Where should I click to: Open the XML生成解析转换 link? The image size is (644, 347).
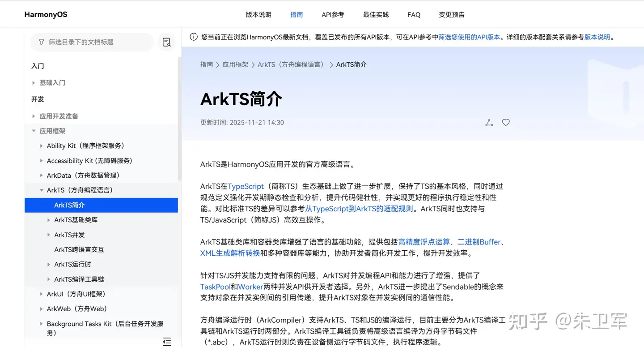[230, 253]
